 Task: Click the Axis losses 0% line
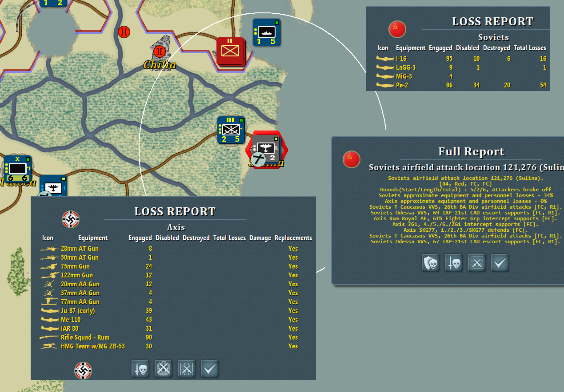tap(465, 201)
